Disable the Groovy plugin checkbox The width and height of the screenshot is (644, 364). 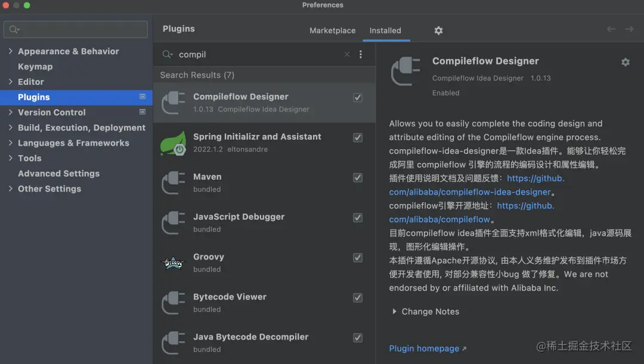click(358, 258)
